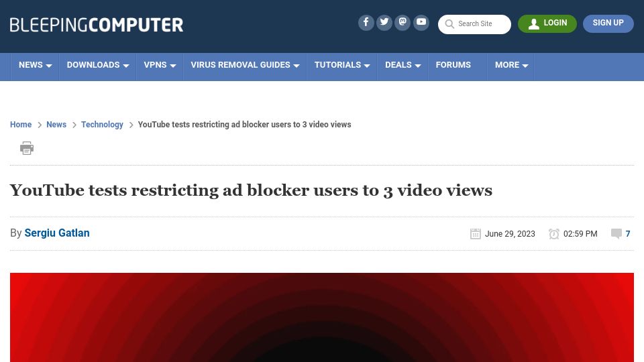Click the calendar icon beside date

pos(475,233)
